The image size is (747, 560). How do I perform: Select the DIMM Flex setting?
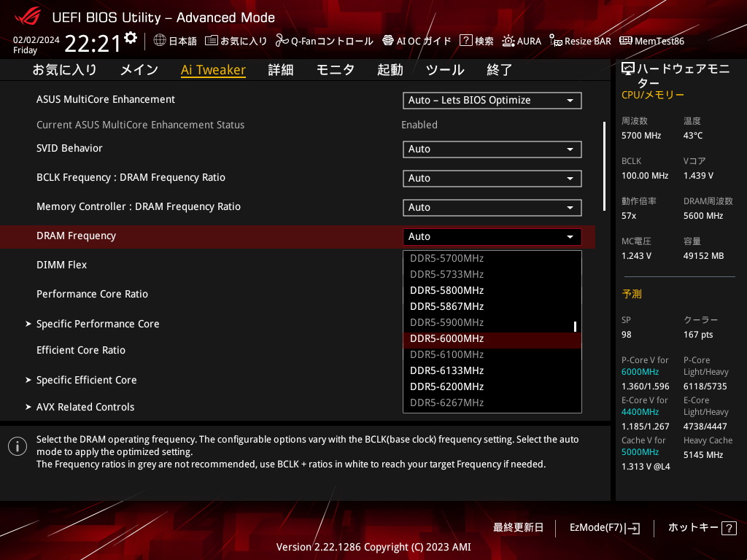tap(61, 265)
